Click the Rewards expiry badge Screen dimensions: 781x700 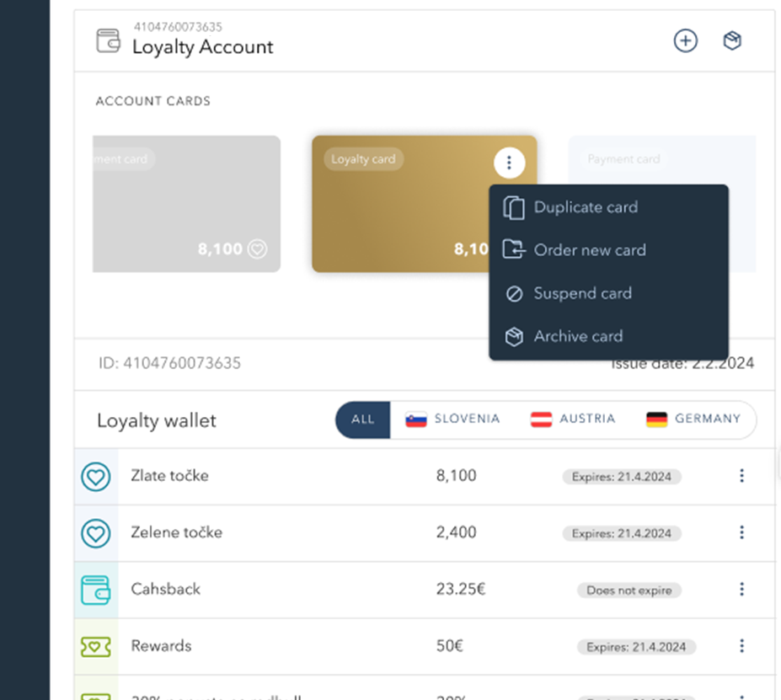coord(636,647)
